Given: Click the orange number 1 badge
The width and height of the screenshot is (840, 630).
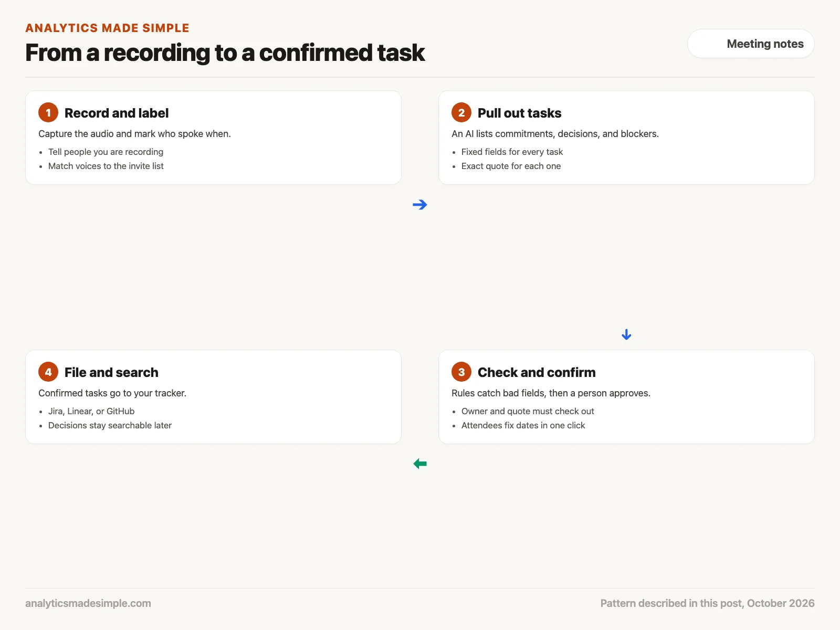Looking at the screenshot, I should pyautogui.click(x=48, y=113).
